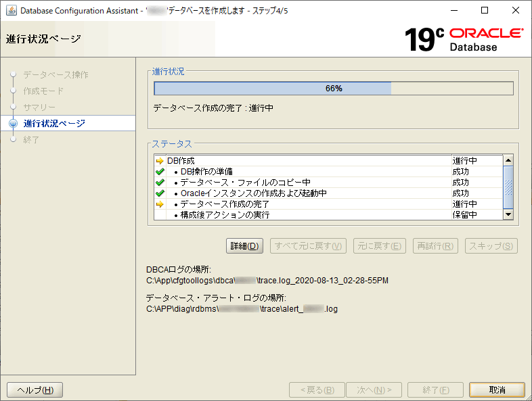Select the 構成後アクションの実行 row
The height and width of the screenshot is (401, 532).
point(328,215)
